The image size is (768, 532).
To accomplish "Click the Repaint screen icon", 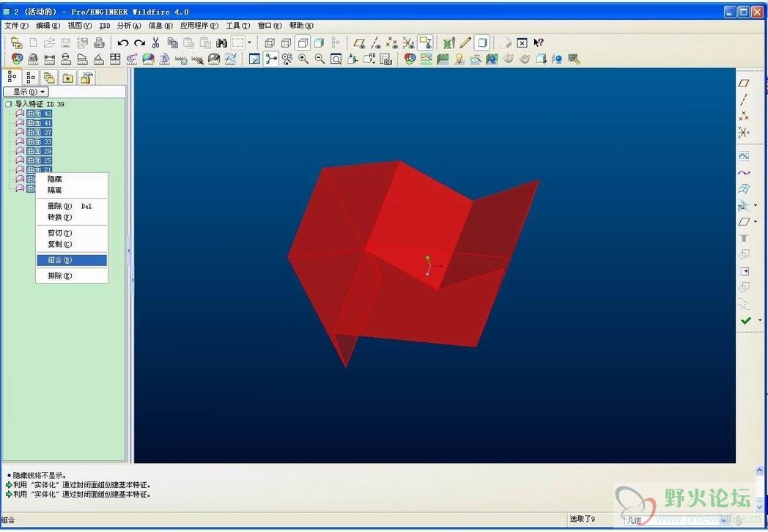I will (255, 59).
